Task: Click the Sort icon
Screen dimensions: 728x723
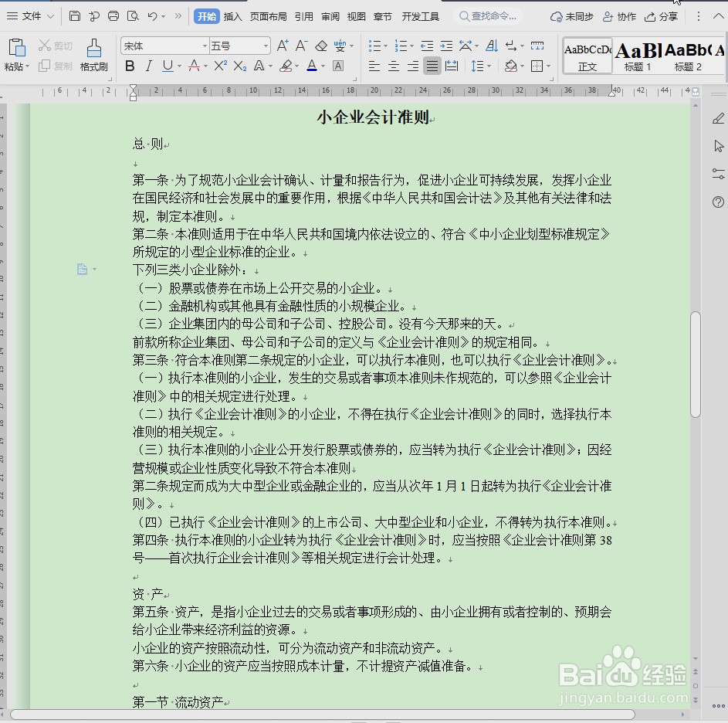Action: [x=492, y=46]
